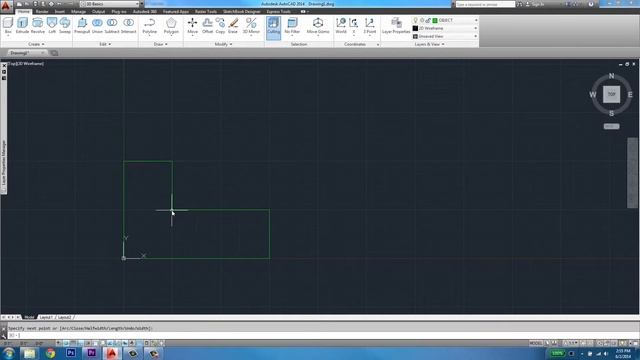Click the Intersect command
The image size is (640, 360).
coord(129,26)
